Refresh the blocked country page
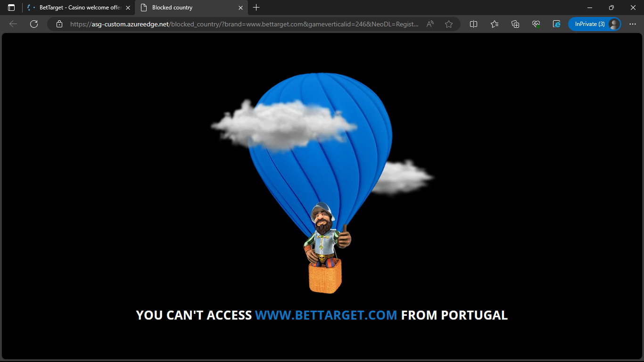Screen dimensions: 644x362 (33, 24)
